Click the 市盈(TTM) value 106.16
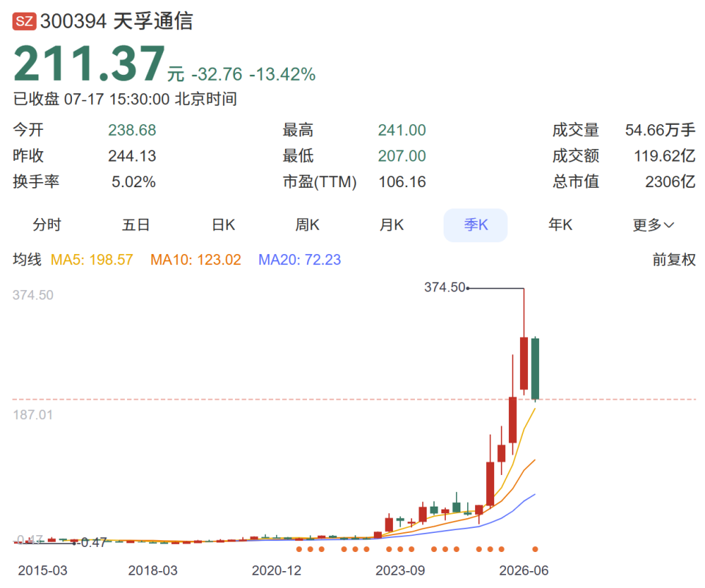This screenshot has width=705, height=588. pos(402,182)
